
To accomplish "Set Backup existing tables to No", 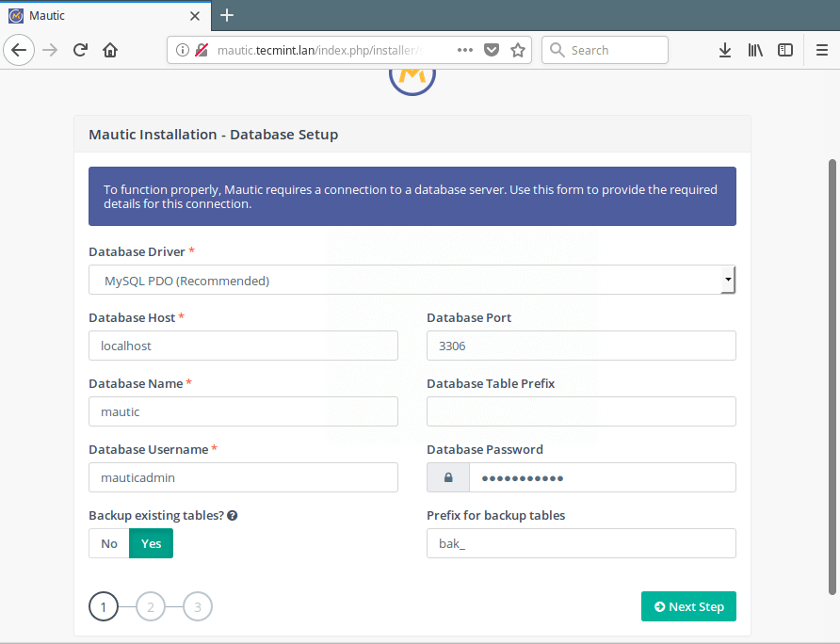I will pyautogui.click(x=109, y=543).
